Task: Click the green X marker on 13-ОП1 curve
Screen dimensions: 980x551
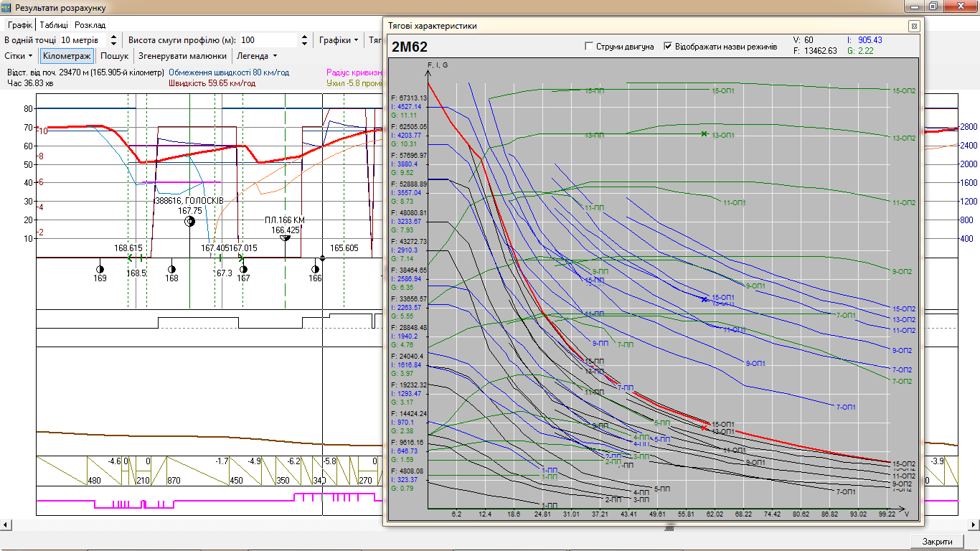Action: pyautogui.click(x=704, y=134)
